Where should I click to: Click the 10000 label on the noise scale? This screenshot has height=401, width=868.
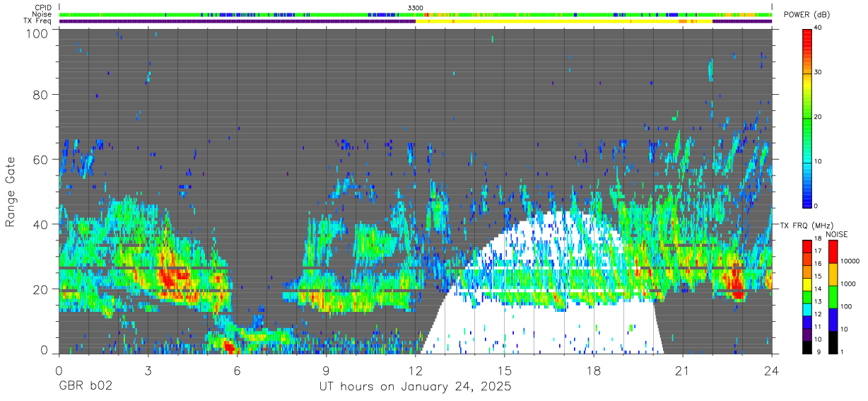850,262
